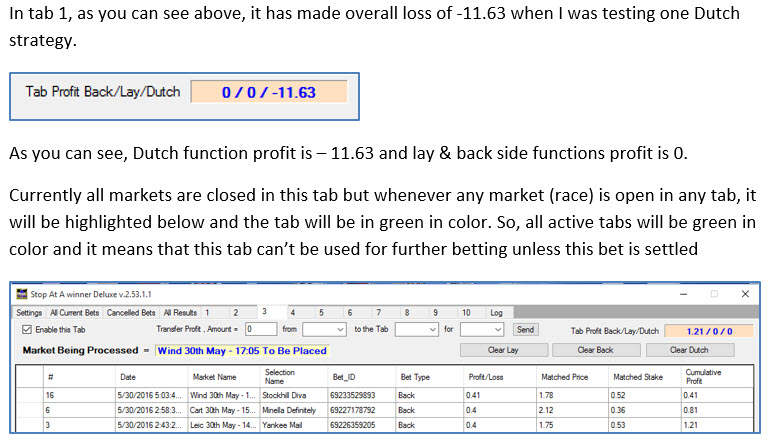The image size is (775, 447).
Task: Go to the All Results tab
Action: 182,313
